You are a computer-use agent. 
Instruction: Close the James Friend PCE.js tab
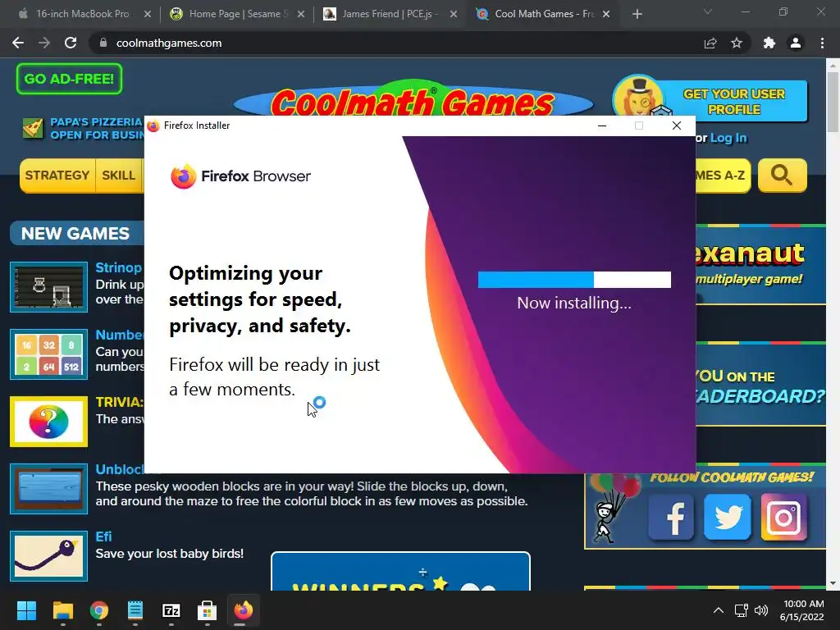454,14
